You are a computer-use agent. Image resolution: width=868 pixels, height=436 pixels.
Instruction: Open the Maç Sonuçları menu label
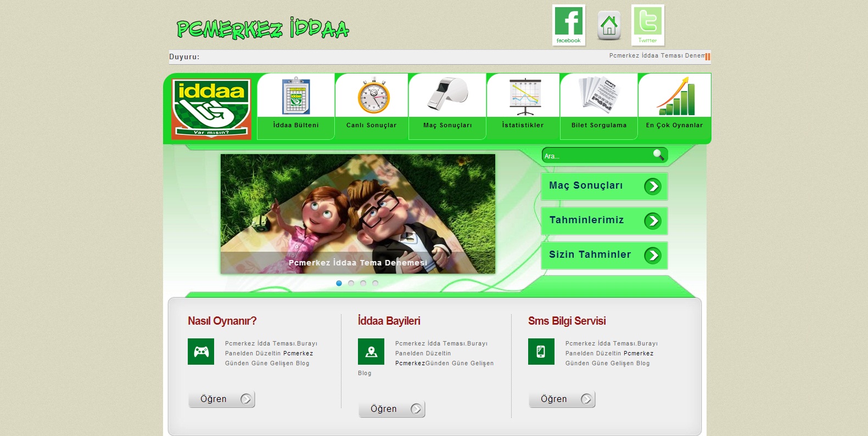point(447,125)
